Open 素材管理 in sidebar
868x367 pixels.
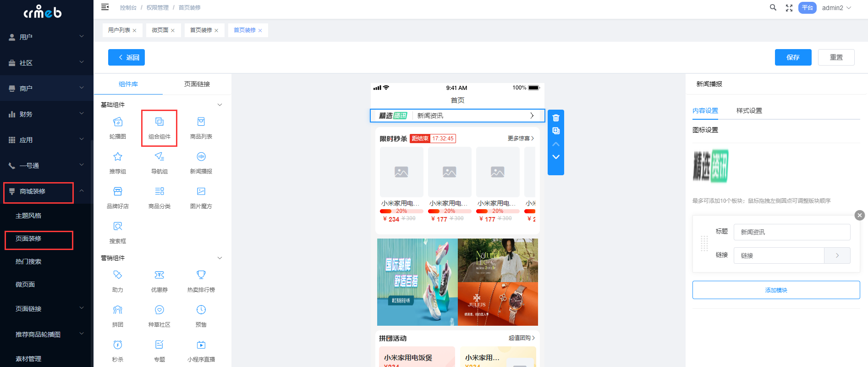(28, 358)
